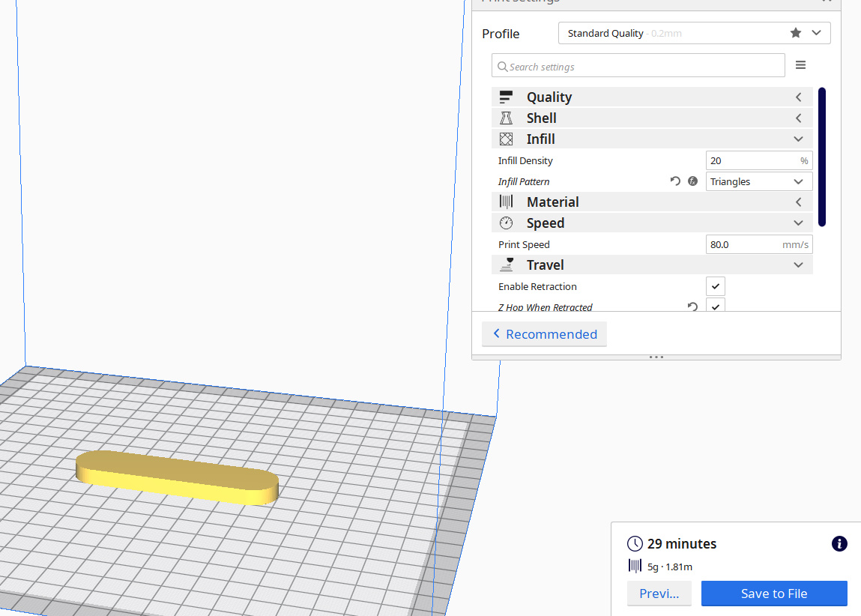Toggle Z Hop When Retracted checkbox
This screenshot has width=861, height=616.
point(715,305)
